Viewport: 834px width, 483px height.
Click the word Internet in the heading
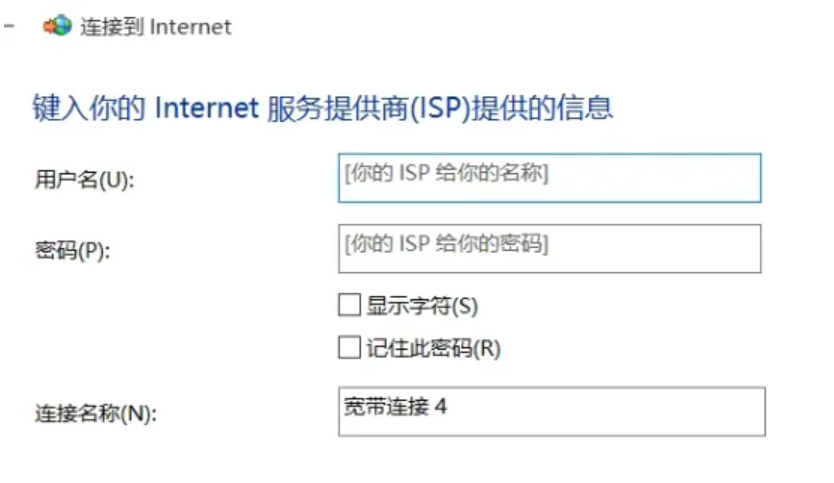(206, 108)
